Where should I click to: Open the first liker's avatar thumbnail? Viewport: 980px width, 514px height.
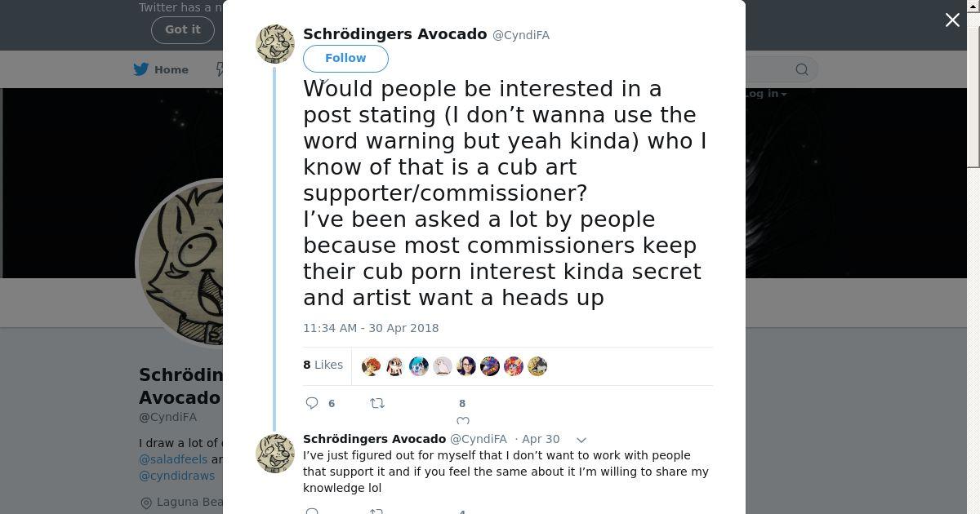click(371, 366)
